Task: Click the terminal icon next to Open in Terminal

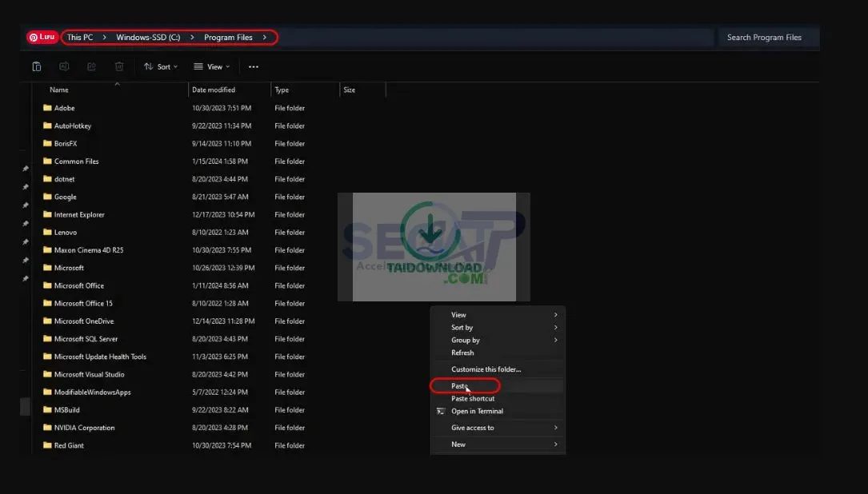Action: point(440,411)
